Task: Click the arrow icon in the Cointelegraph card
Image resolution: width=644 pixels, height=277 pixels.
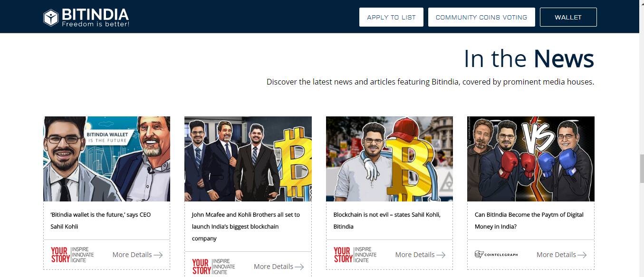Action: click(582, 255)
